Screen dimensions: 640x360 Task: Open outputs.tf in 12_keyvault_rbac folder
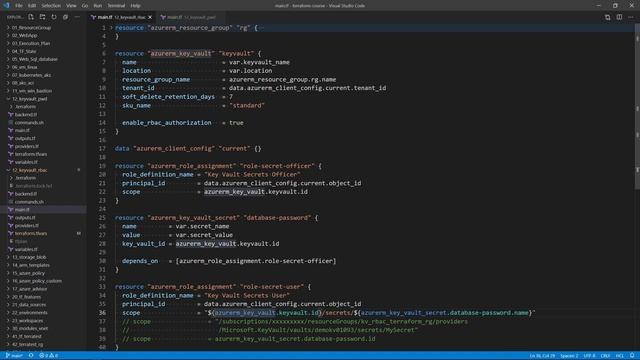(25, 218)
